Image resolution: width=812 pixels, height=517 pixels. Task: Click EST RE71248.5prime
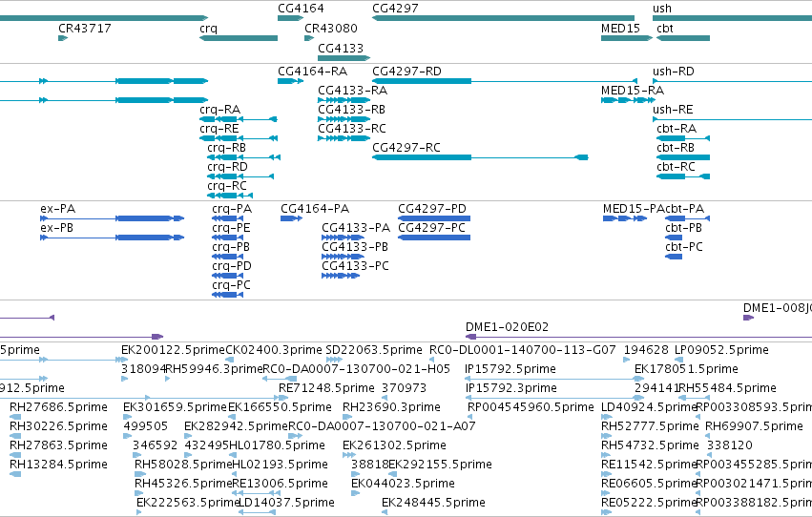(282, 398)
